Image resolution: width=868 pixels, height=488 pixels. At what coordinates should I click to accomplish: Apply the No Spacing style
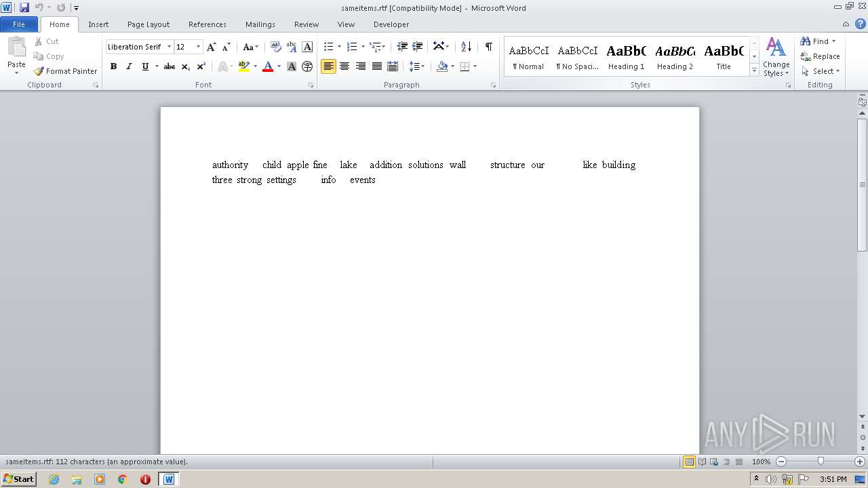pos(577,57)
